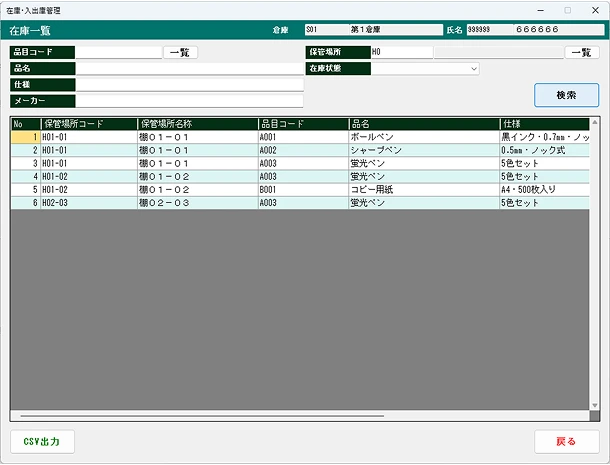This screenshot has width=610, height=465.
Task: Select the シャープペン row item code A002
Action: tap(302, 150)
